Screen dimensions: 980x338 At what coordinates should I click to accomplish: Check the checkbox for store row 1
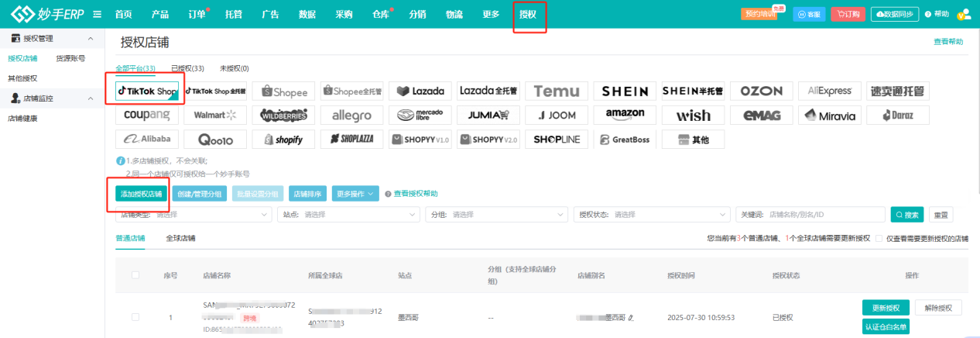135,317
